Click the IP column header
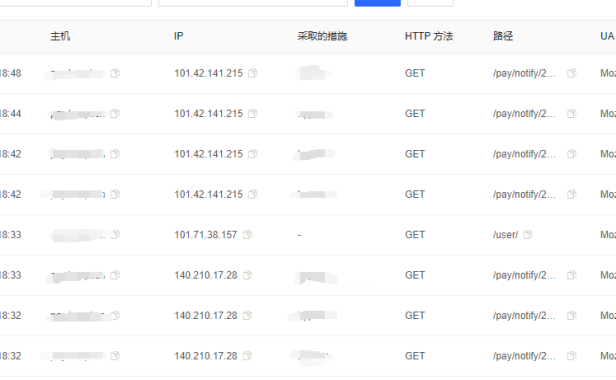 pyautogui.click(x=179, y=36)
